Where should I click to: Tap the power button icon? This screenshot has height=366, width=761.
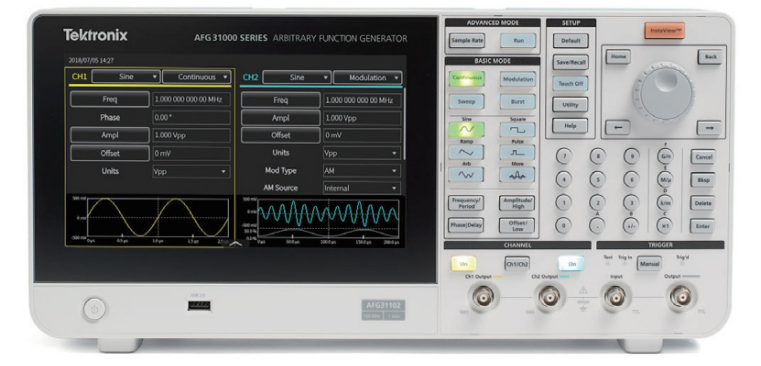[94, 309]
